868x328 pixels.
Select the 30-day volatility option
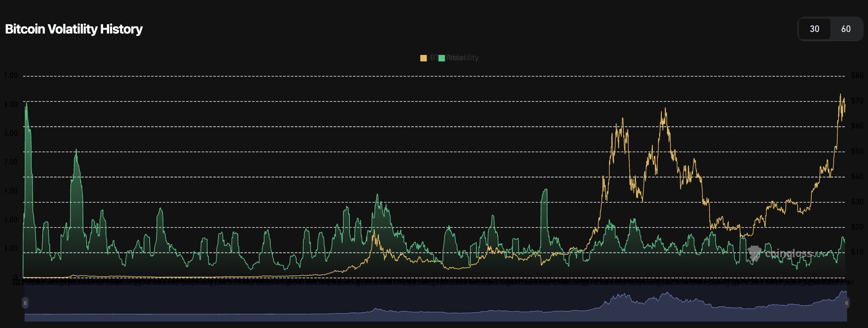click(x=814, y=29)
